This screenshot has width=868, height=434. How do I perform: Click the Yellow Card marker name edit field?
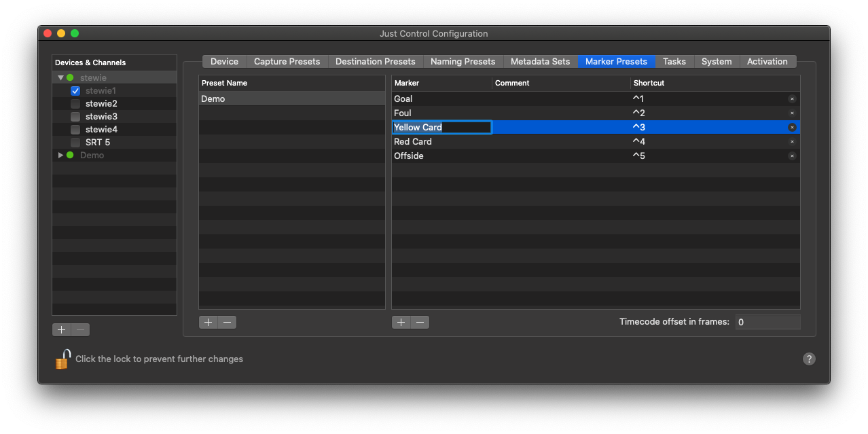click(x=442, y=127)
